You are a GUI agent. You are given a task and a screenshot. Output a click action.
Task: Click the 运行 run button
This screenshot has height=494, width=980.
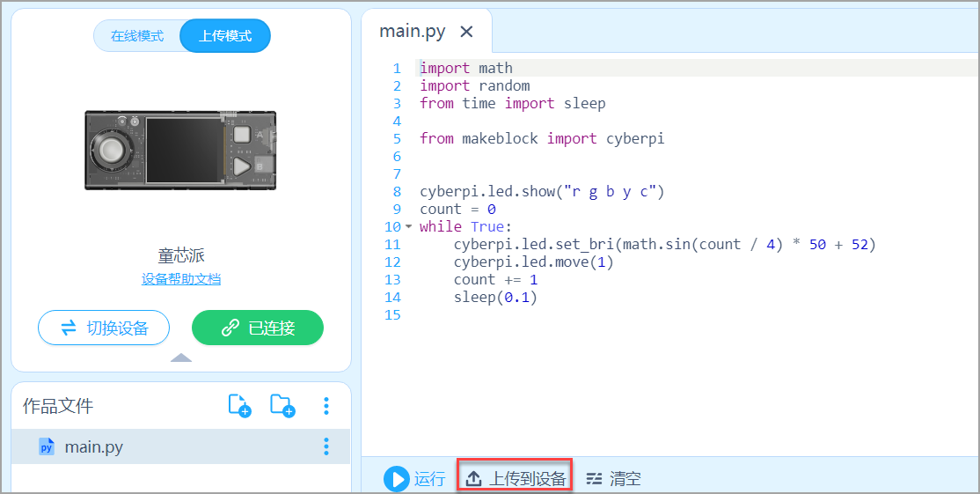pos(414,479)
